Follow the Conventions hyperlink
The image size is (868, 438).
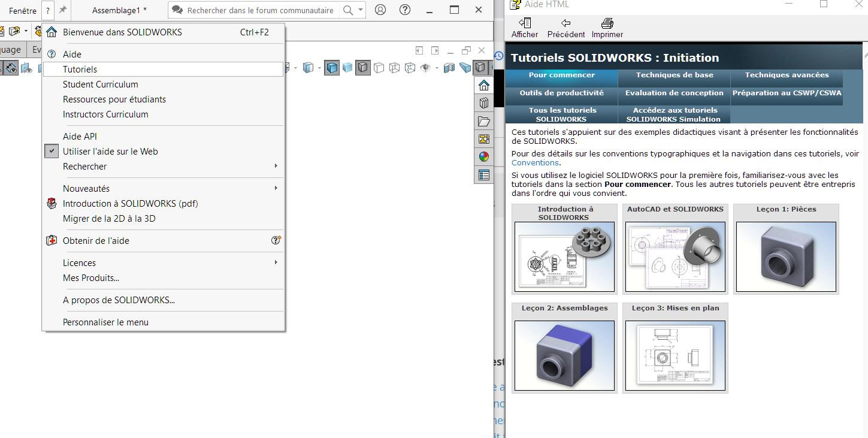coord(535,163)
